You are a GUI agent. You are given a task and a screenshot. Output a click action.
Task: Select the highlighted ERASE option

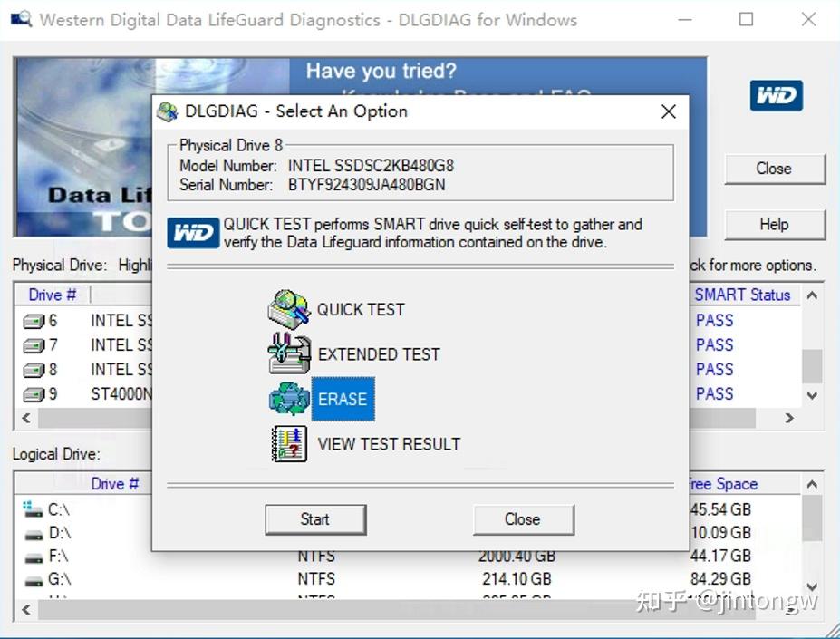tap(343, 399)
